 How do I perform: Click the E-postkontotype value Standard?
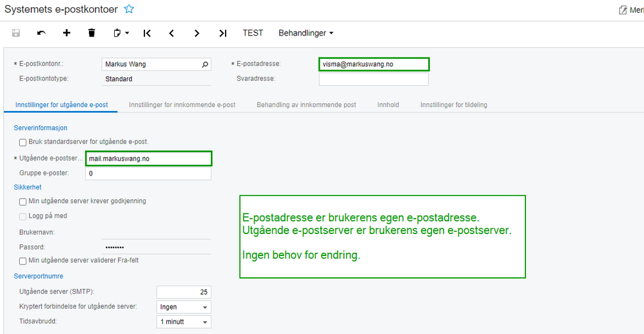(156, 79)
